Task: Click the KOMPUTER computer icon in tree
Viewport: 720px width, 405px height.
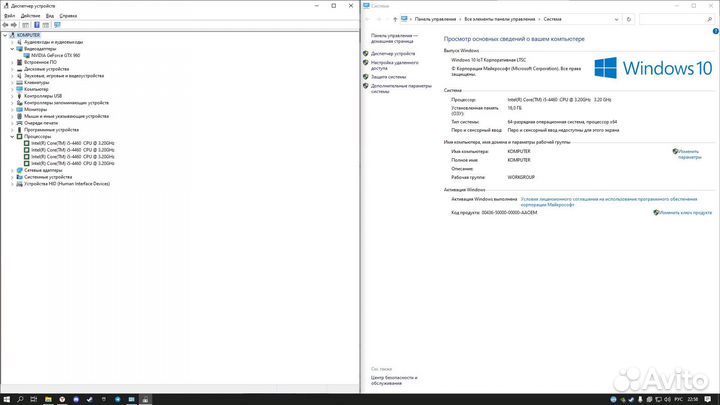Action: coord(12,35)
